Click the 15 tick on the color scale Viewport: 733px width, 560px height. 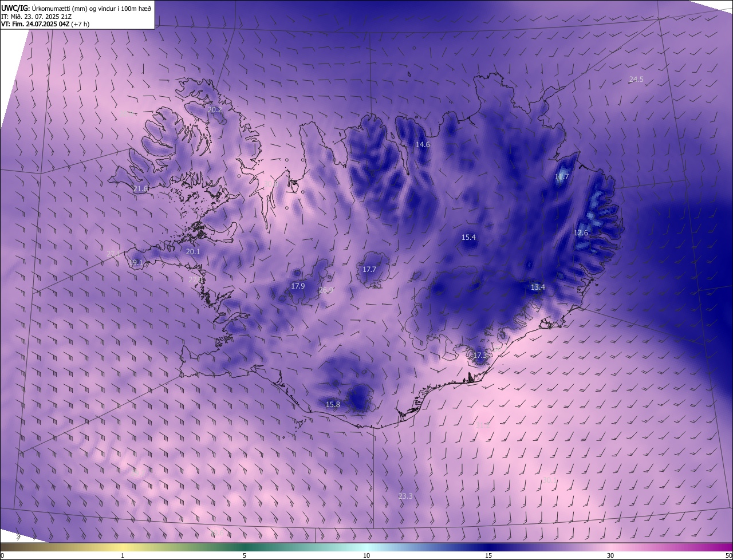(x=488, y=556)
